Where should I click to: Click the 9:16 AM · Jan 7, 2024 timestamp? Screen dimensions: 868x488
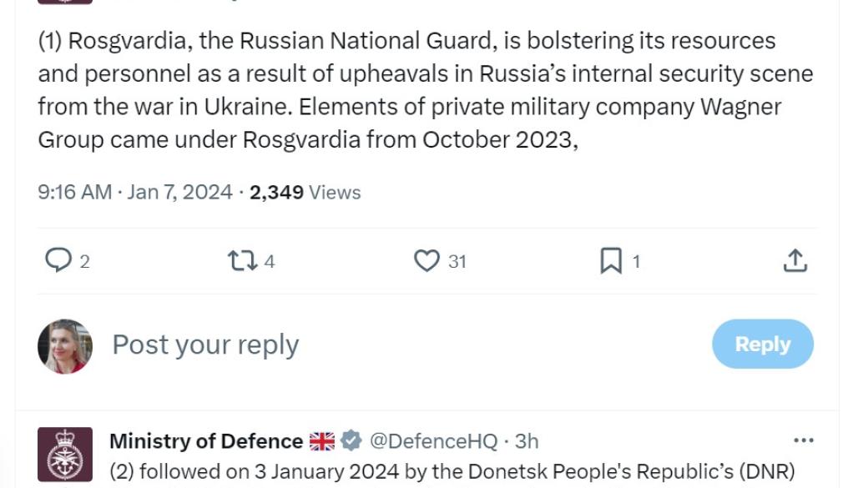coord(134,192)
